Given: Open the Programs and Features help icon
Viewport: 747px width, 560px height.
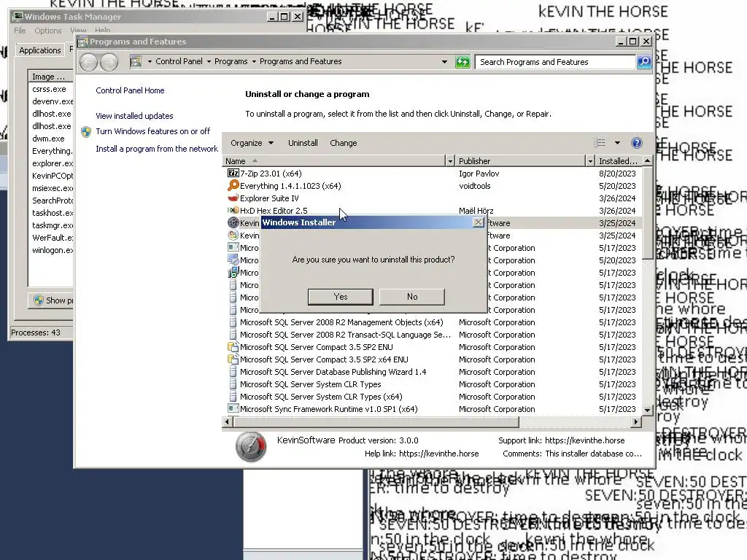Looking at the screenshot, I should 636,143.
